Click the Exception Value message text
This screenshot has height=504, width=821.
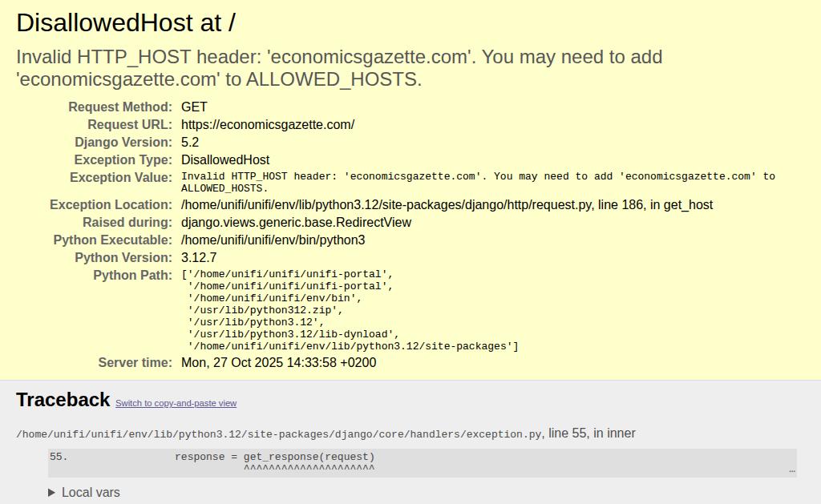478,181
